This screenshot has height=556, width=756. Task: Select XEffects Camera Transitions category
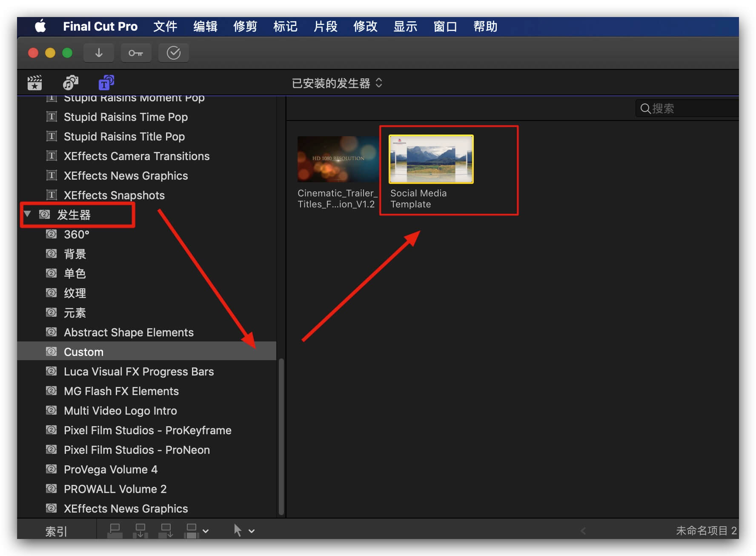point(147,156)
